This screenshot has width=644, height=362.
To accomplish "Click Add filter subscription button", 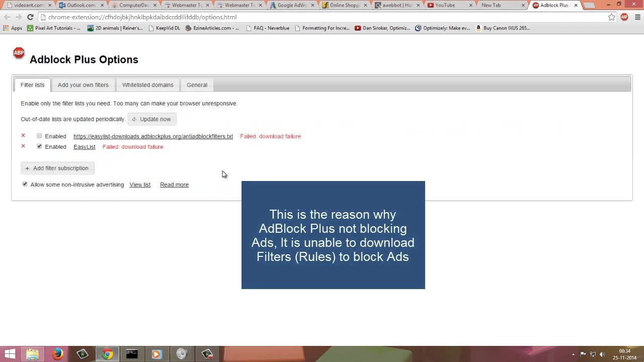I will point(57,168).
